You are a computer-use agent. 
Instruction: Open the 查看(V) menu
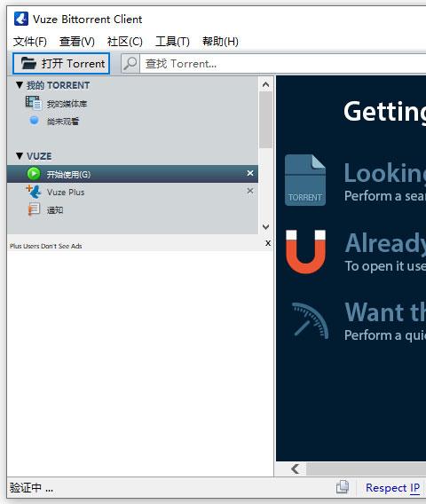click(x=77, y=42)
